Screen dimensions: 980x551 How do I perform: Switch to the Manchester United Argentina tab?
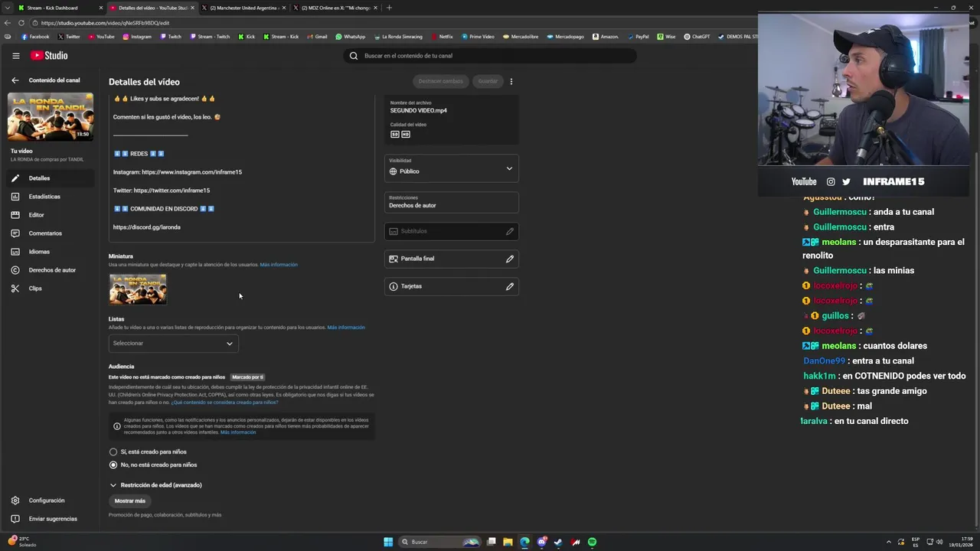pos(243,8)
